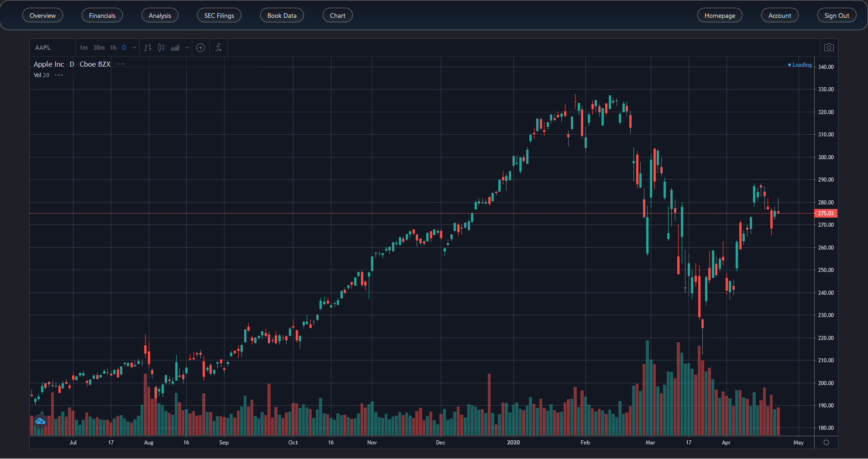Open chart settings gear icon at bottom right
Image resolution: width=868 pixels, height=459 pixels.
tap(826, 443)
